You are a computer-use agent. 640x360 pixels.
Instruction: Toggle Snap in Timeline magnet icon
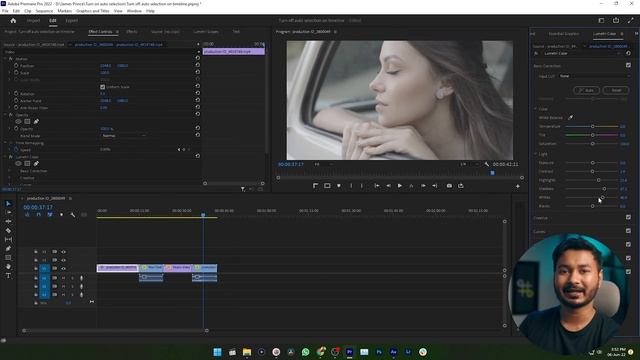tap(39, 215)
